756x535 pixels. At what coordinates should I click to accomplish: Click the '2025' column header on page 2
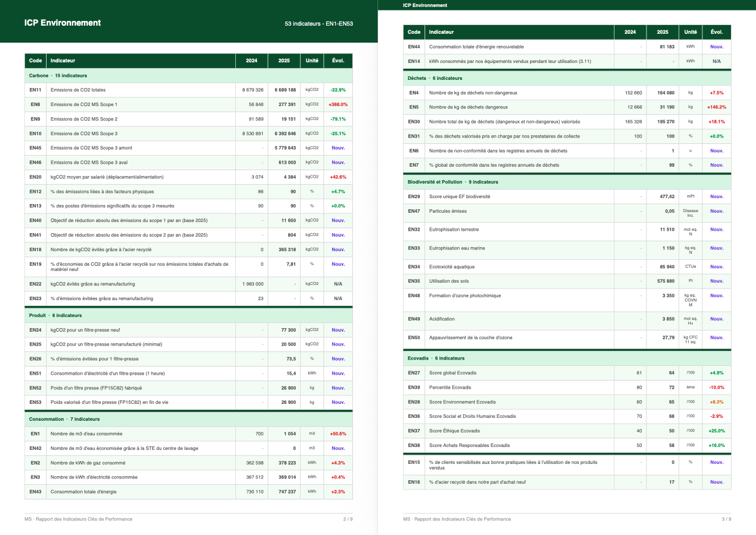coord(284,61)
